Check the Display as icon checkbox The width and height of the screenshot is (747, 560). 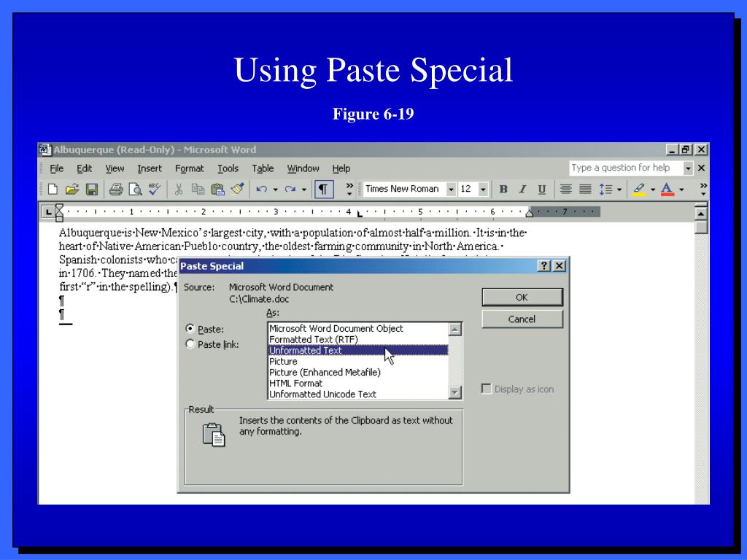click(x=486, y=389)
